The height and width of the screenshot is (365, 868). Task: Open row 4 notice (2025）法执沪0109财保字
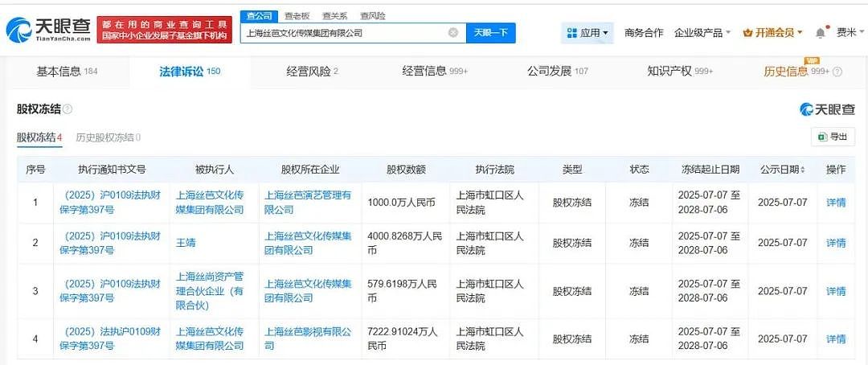110,339
